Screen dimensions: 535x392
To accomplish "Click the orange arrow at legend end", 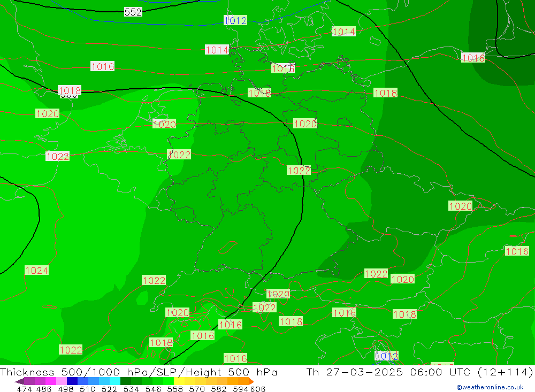I will (251, 381).
